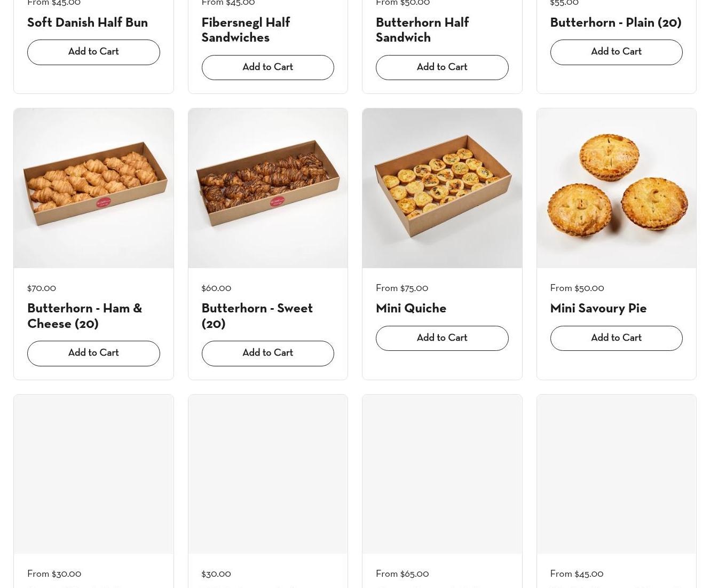710x588 pixels.
Task: Add Mini Quiche to cart
Action: point(441,338)
